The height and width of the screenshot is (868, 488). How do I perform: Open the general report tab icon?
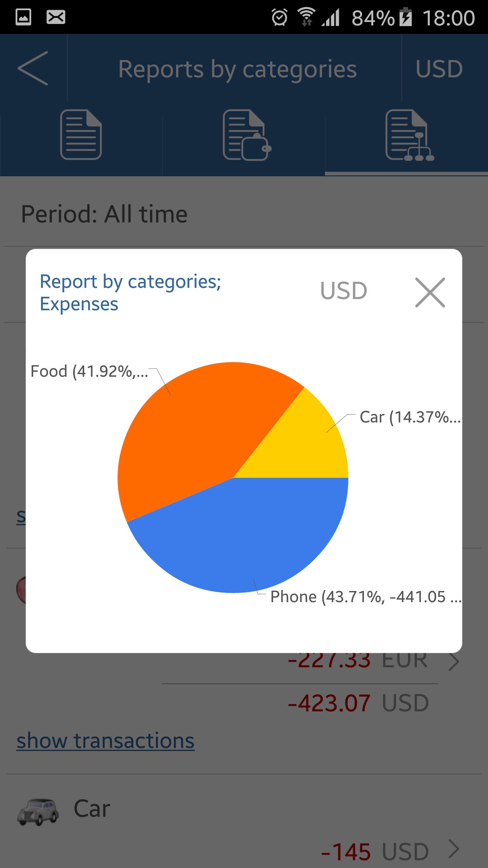[x=81, y=135]
